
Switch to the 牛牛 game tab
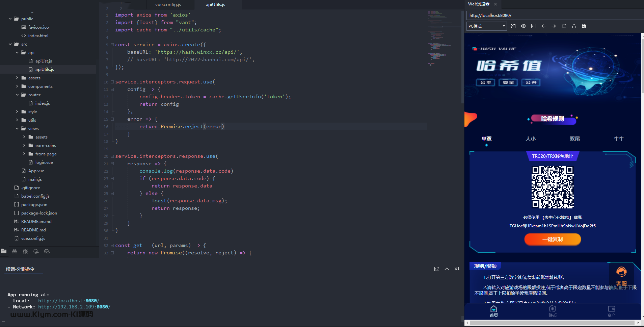[619, 139]
